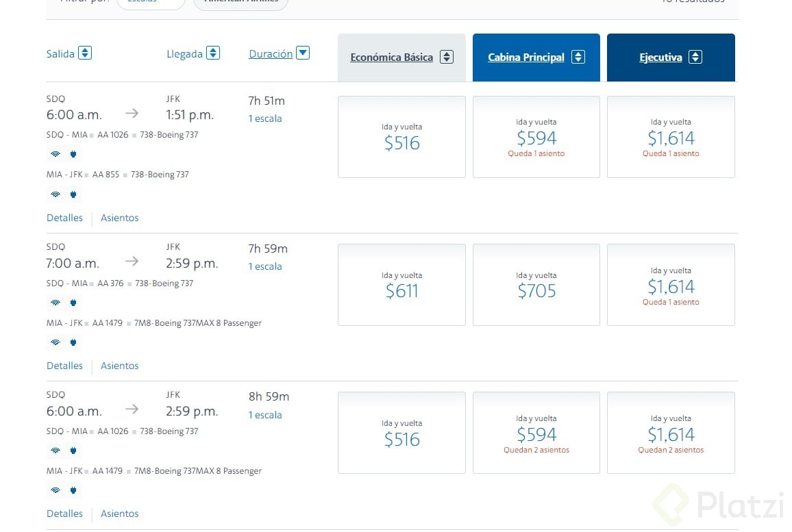Image resolution: width=792 pixels, height=532 pixels.
Task: Switch to the Cabina Principal tab
Action: pos(525,58)
